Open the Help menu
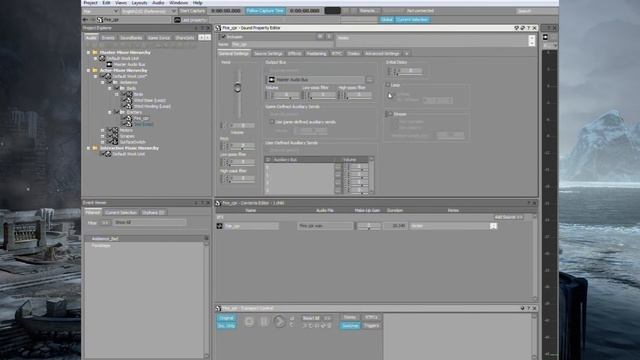Viewport: 640px width, 360px height. (x=198, y=2)
